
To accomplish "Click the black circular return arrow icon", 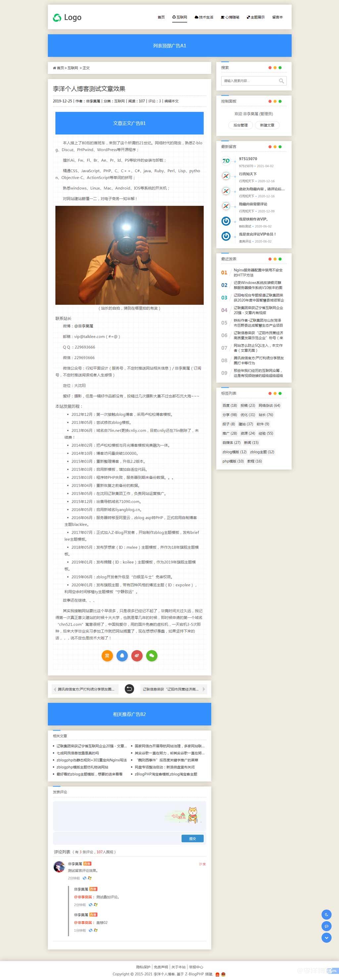I will click(x=129, y=689).
